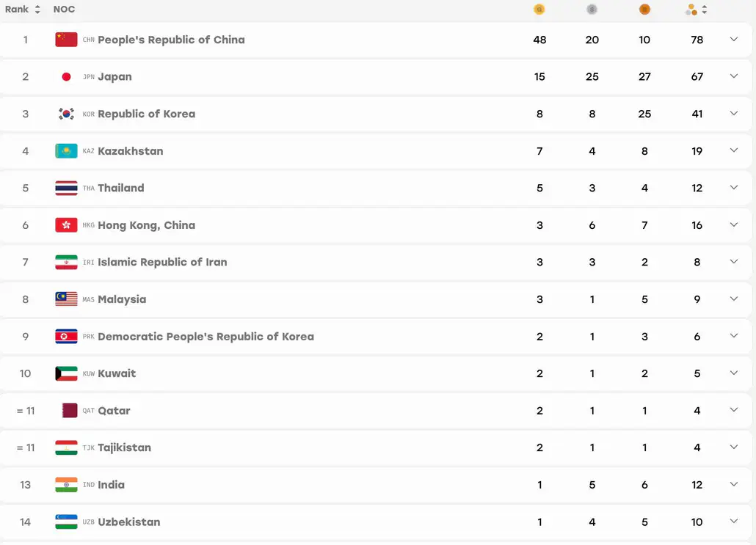Image resolution: width=756 pixels, height=545 pixels.
Task: Click the Republic of Korea flag
Action: click(x=66, y=114)
